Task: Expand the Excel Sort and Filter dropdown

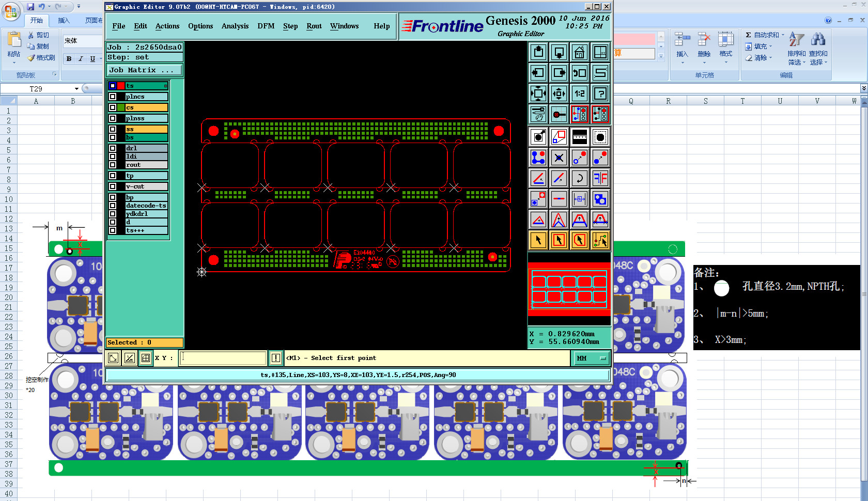Action: click(x=804, y=62)
